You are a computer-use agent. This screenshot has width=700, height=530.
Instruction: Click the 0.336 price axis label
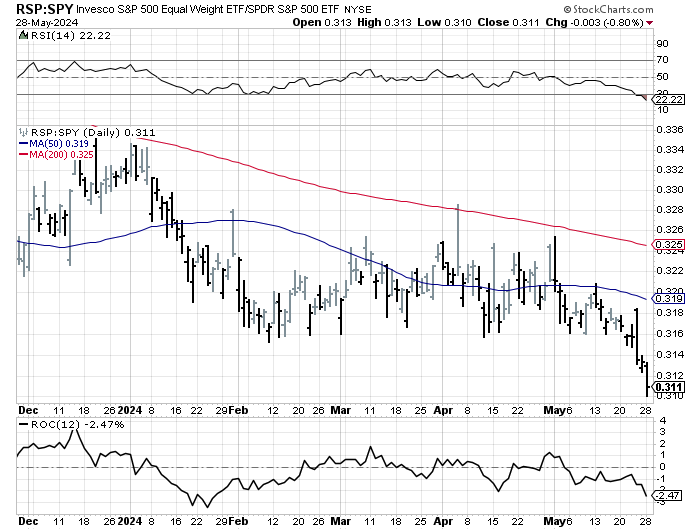pos(670,130)
